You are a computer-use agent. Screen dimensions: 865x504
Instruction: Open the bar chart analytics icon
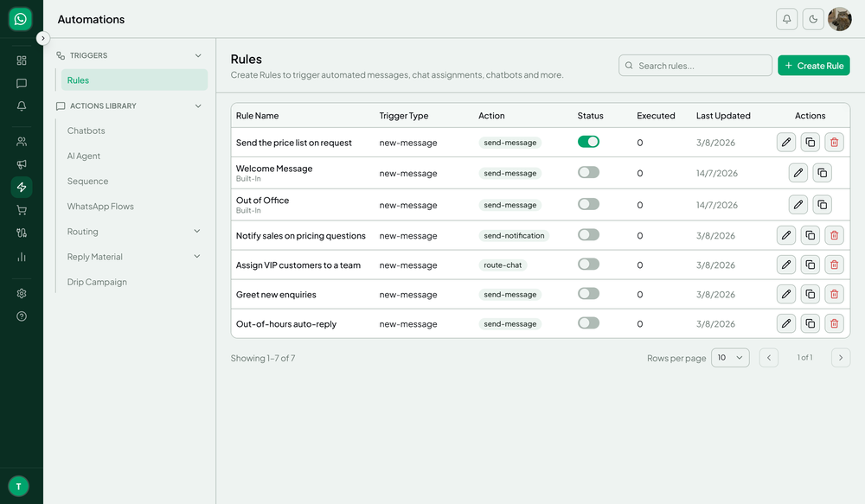tap(22, 257)
